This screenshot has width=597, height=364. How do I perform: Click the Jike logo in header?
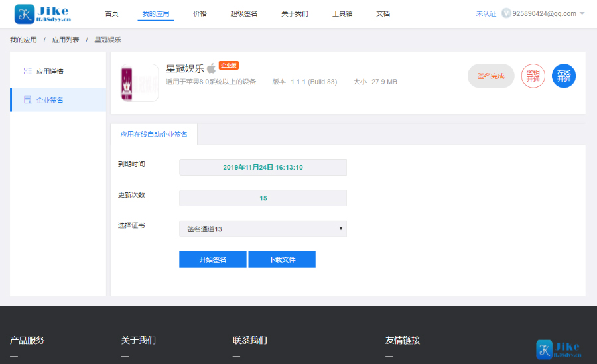(42, 14)
